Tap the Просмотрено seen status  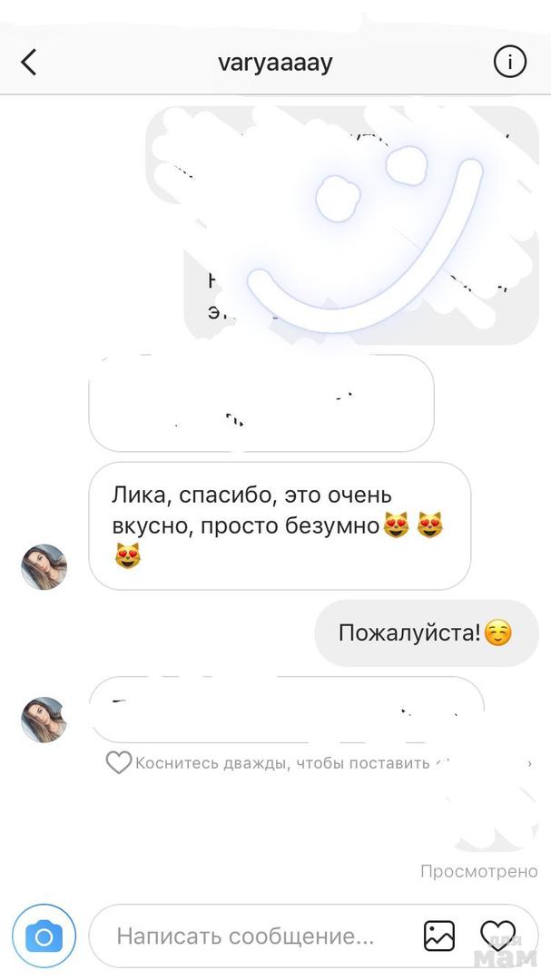coord(479,870)
